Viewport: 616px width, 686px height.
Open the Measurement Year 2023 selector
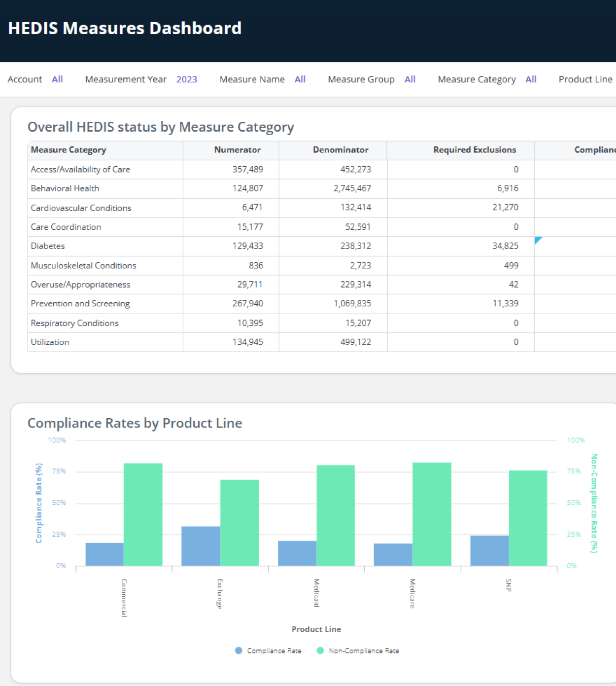pyautogui.click(x=186, y=79)
